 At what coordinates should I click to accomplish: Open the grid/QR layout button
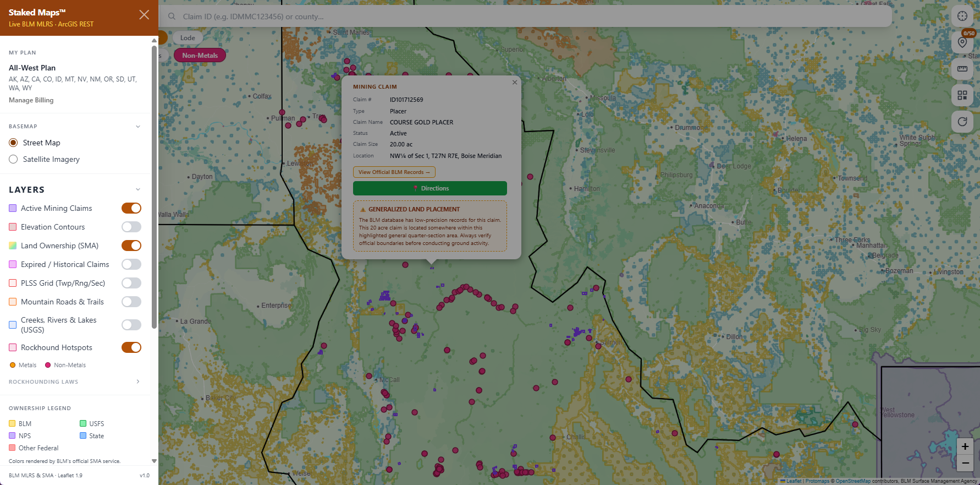(962, 95)
